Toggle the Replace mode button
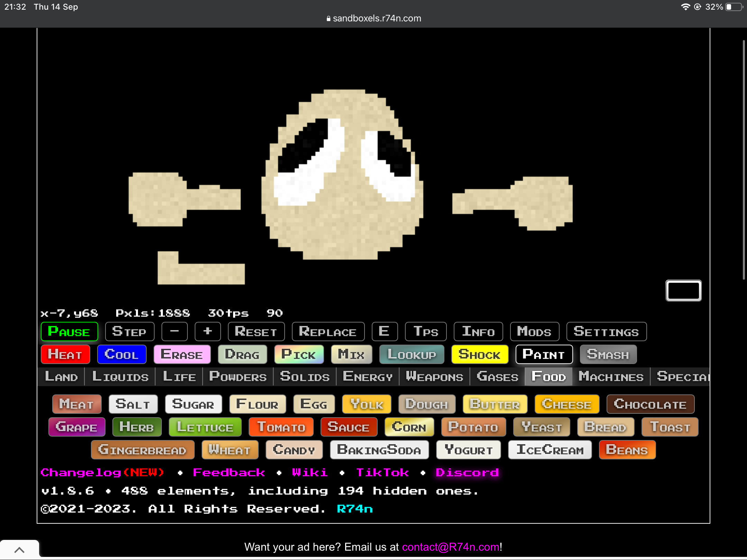 [328, 332]
